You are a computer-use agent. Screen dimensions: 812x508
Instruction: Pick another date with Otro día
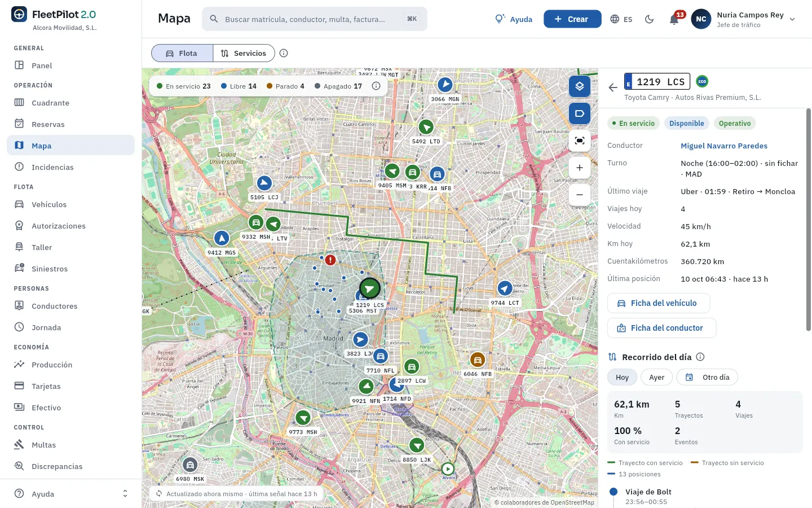707,377
